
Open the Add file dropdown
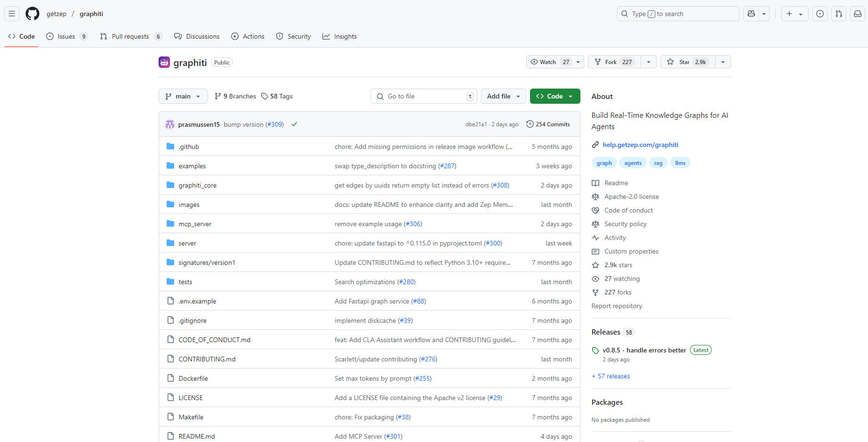[504, 96]
